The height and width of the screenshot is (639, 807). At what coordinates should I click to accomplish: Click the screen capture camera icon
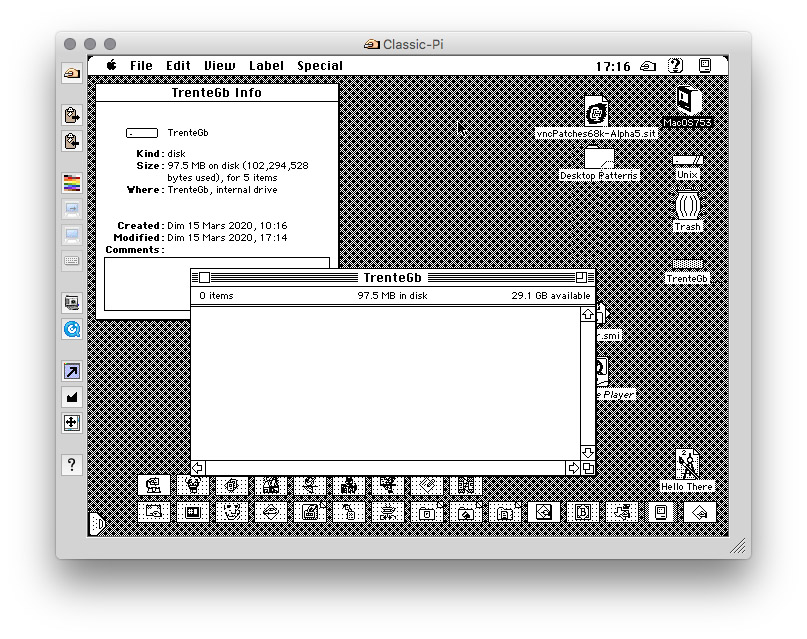72,303
